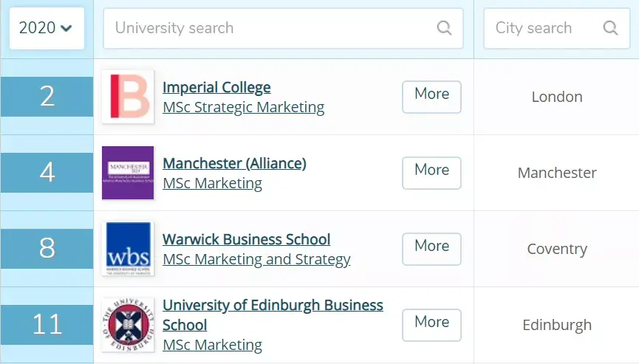Viewport: 639px width, 364px height.
Task: Open University of Edinburgh Business School link
Action: [x=273, y=306]
